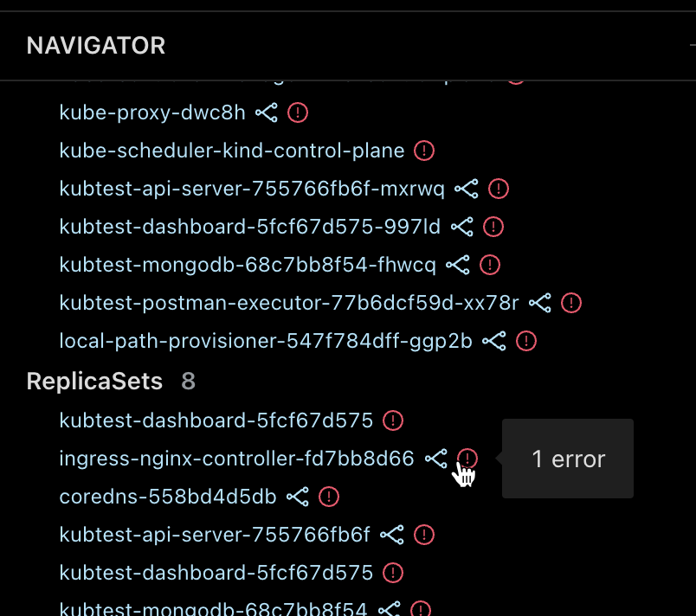
Task: Click the share icon next to kubtest-mongodb-68c7bb8f54-fhwcq
Action: (x=458, y=266)
